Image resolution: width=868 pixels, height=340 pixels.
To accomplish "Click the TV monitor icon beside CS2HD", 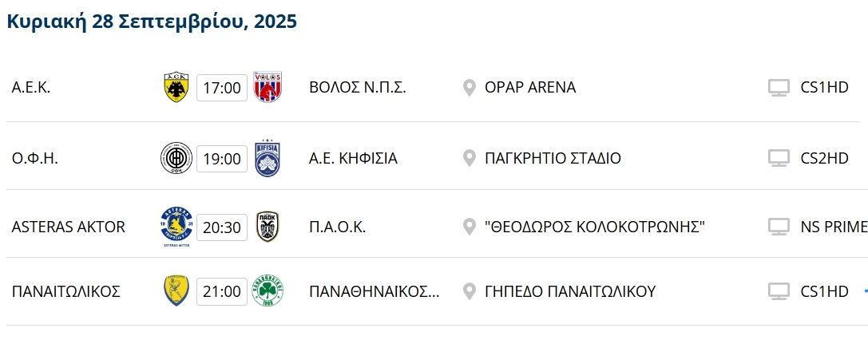I will tap(779, 158).
